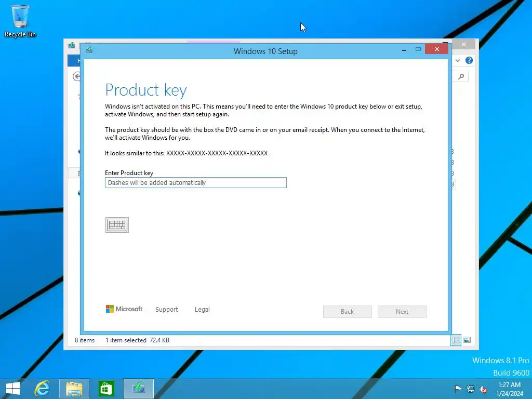This screenshot has width=532, height=399.
Task: Minimize the Windows 10 Setup window
Action: click(x=404, y=50)
